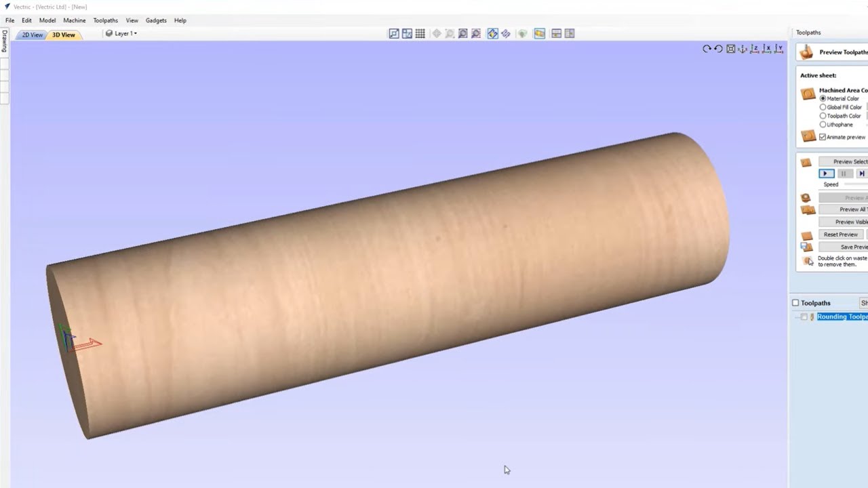Screen dimensions: 868x488
Task: Click the pan view toolbar icon
Action: click(x=437, y=33)
